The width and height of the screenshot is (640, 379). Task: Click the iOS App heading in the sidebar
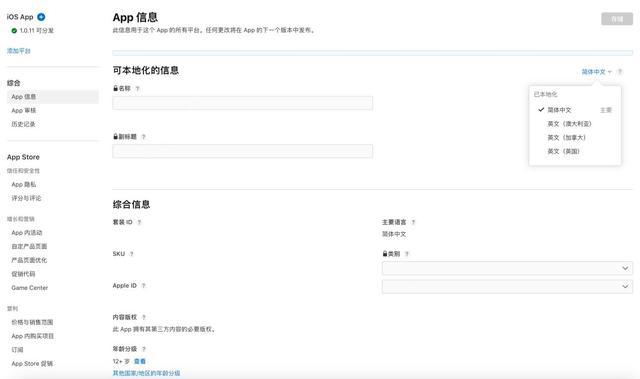(20, 17)
